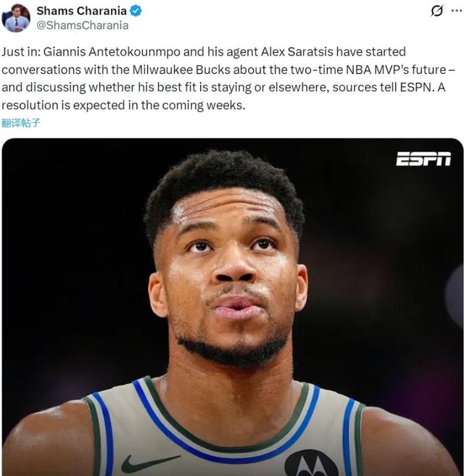This screenshot has width=464, height=476.
Task: Open Shams Charania's profile avatar
Action: (x=16, y=18)
